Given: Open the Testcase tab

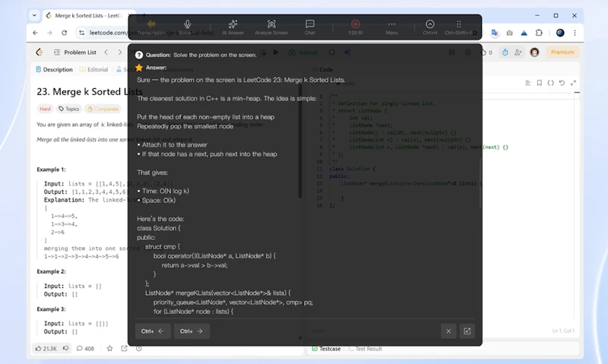Looking at the screenshot, I should coord(326,349).
